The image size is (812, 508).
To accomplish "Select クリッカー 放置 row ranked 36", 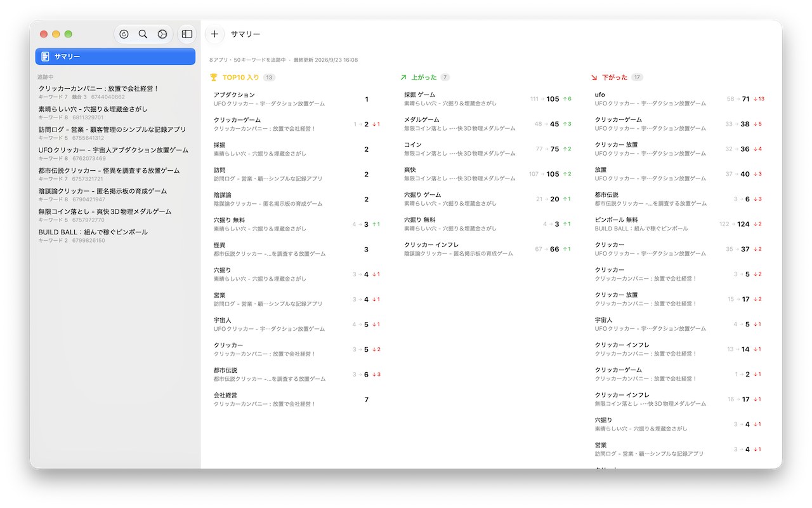I will point(678,149).
